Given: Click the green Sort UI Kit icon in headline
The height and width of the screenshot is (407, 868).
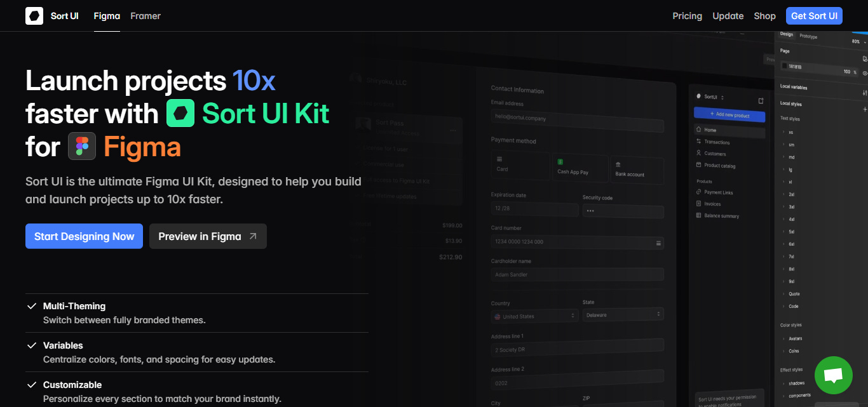Looking at the screenshot, I should pyautogui.click(x=180, y=113).
